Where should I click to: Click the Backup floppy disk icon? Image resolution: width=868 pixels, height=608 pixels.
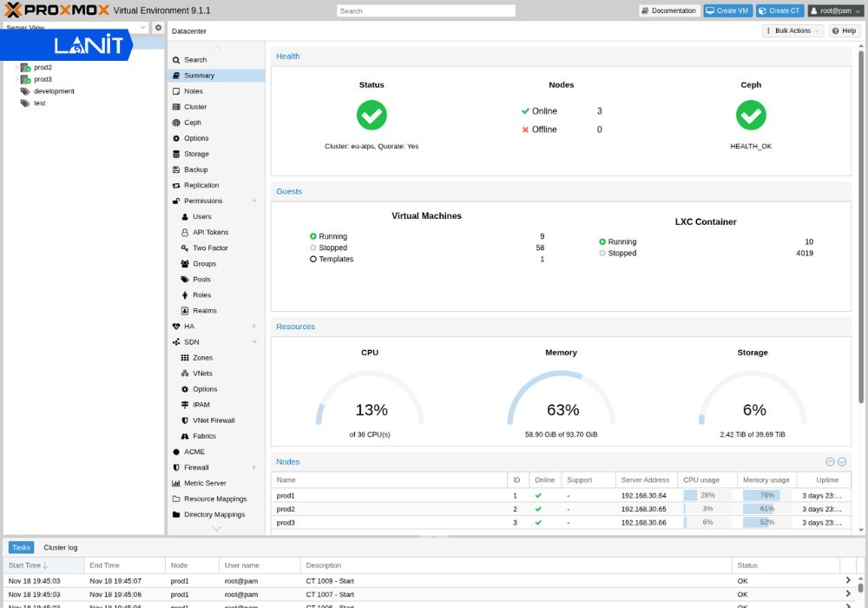[176, 169]
